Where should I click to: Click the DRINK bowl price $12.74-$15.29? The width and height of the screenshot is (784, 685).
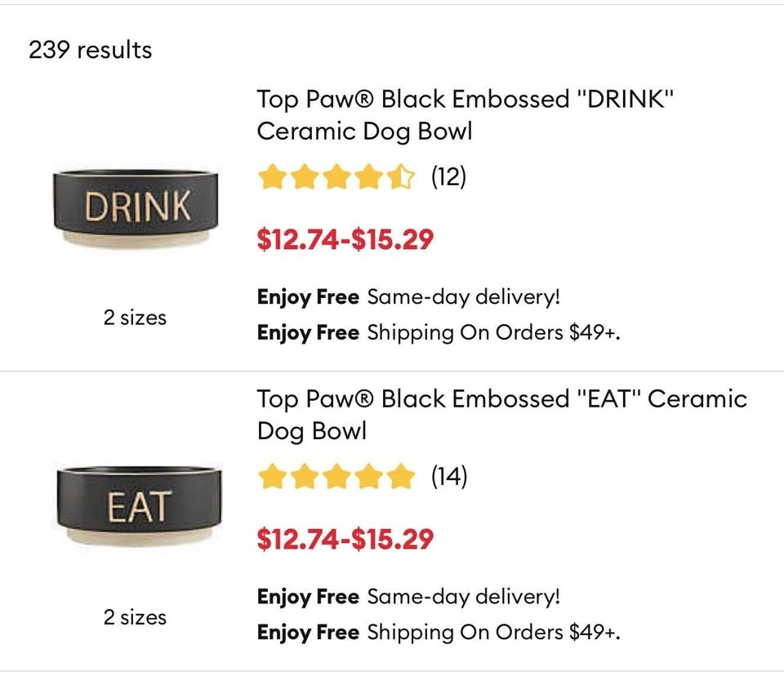pyautogui.click(x=345, y=240)
